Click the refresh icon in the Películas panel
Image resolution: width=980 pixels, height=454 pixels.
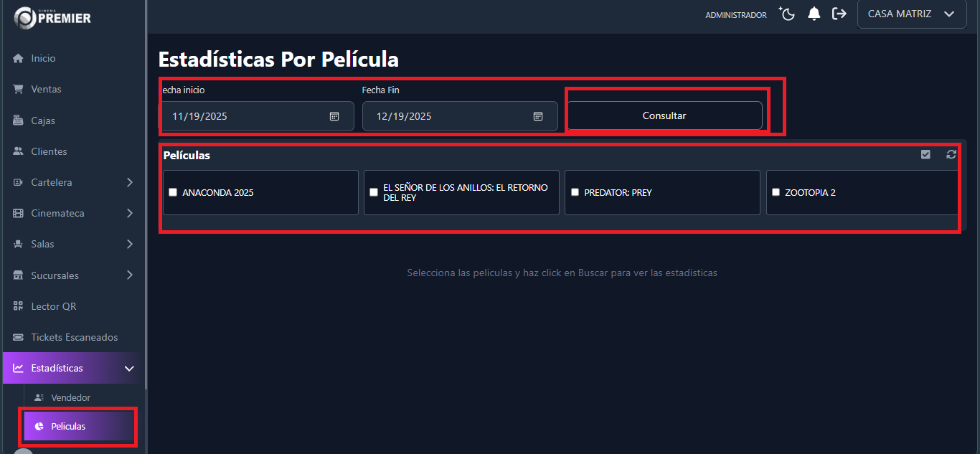(951, 154)
